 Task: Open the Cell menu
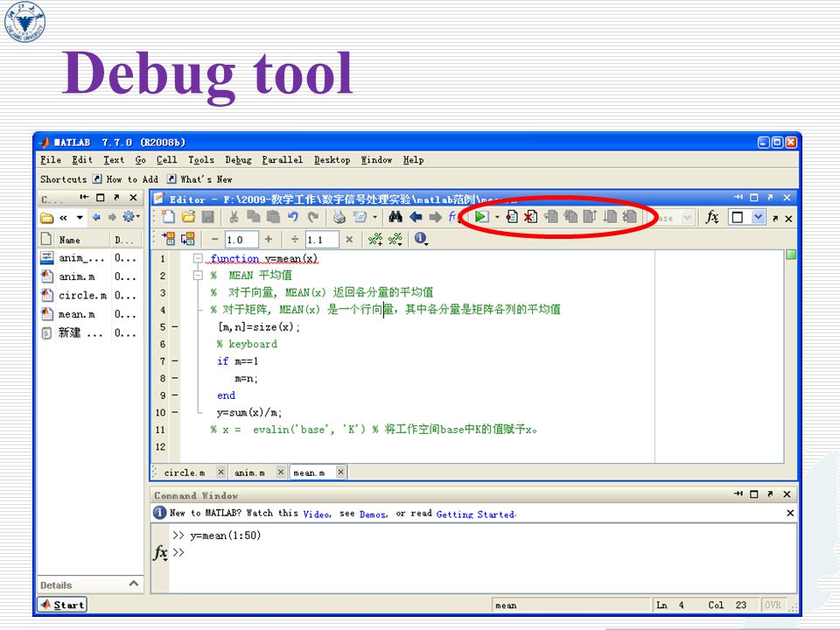tap(166, 159)
